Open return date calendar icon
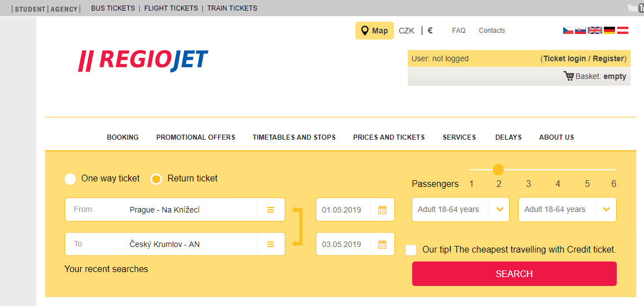Viewport: 644px width, 306px height. 382,244
